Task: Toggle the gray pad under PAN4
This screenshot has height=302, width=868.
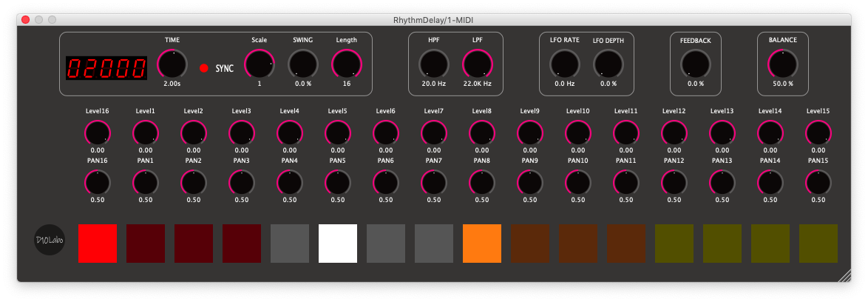Action: pyautogui.click(x=290, y=244)
